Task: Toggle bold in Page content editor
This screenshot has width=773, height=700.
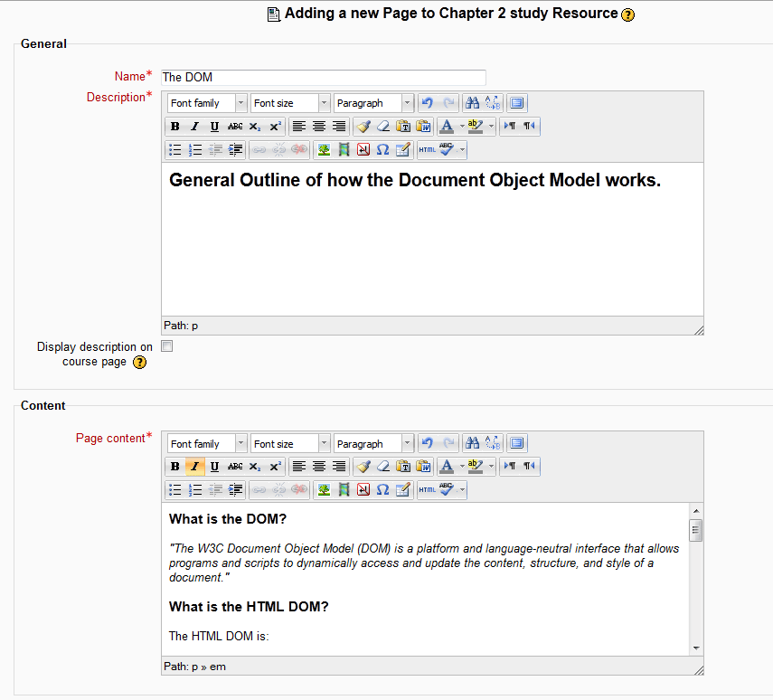Action: coord(175,466)
